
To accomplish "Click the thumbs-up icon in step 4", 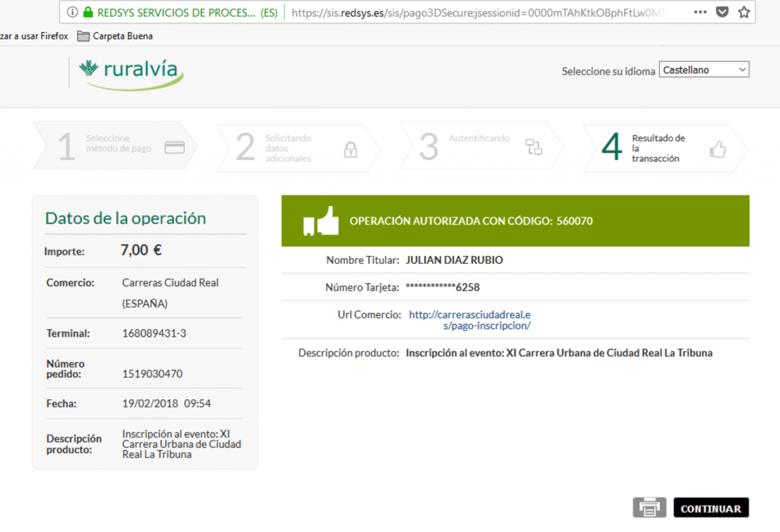I will [717, 149].
